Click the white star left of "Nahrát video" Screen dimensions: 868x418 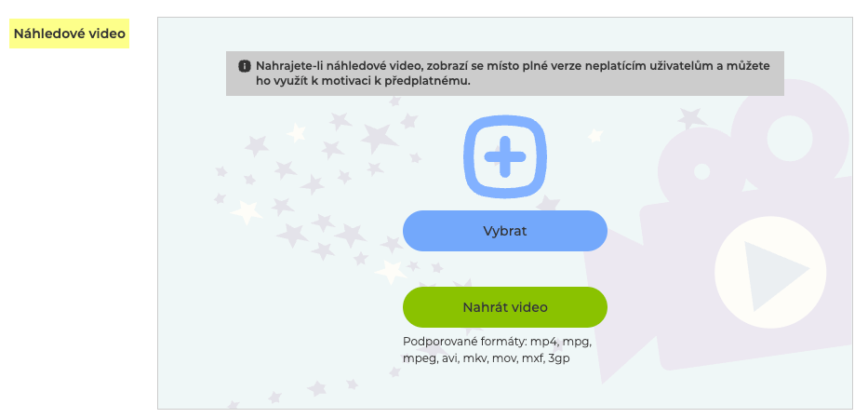click(x=390, y=271)
